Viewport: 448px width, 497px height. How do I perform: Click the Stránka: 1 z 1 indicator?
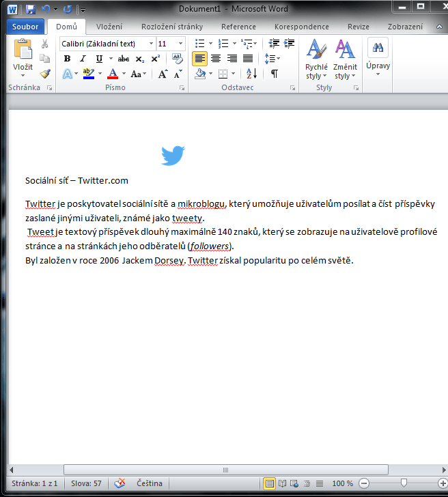coord(35,483)
